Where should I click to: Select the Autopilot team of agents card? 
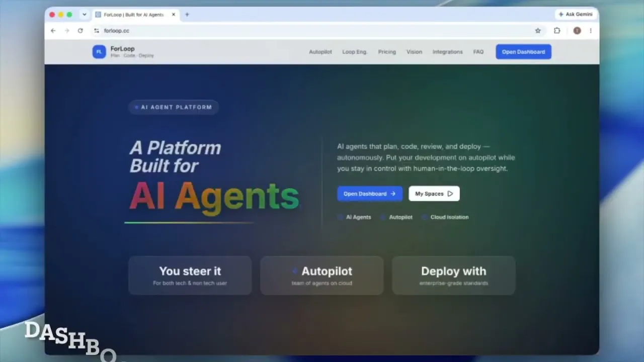click(322, 276)
